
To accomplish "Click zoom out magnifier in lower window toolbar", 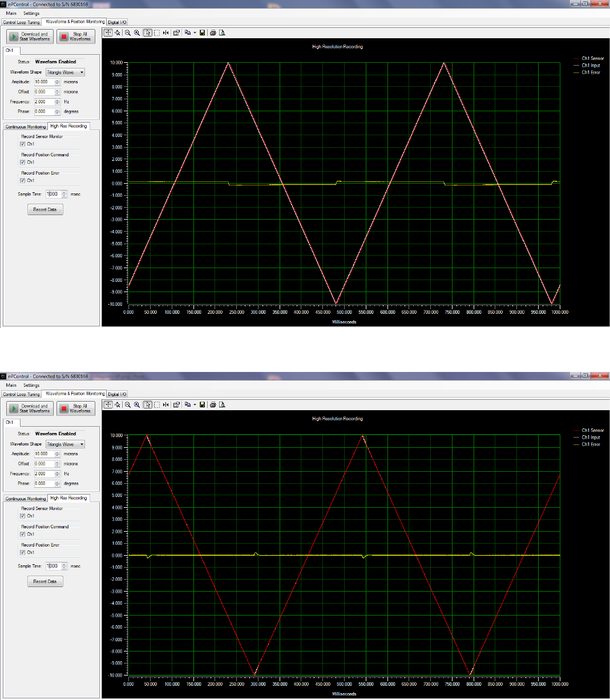I will pos(128,404).
